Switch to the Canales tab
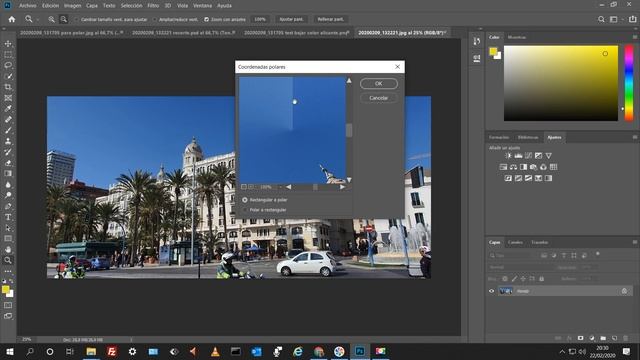 tap(515, 242)
